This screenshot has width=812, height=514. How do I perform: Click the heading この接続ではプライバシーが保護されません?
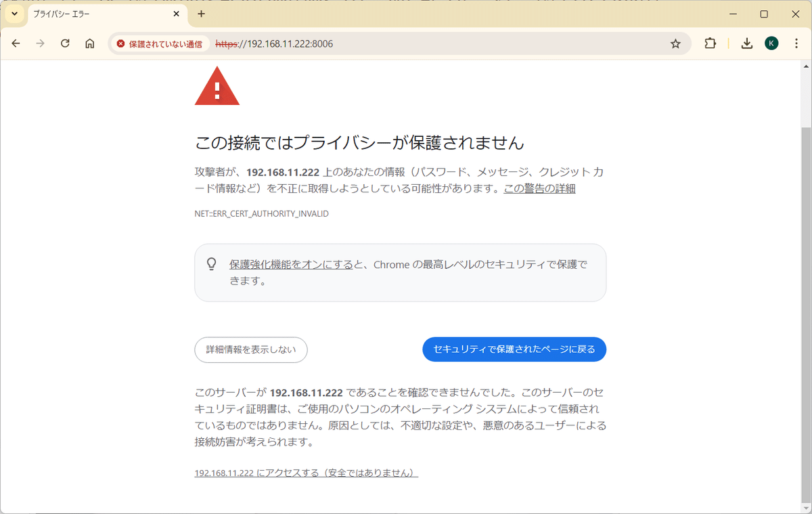pyautogui.click(x=359, y=143)
